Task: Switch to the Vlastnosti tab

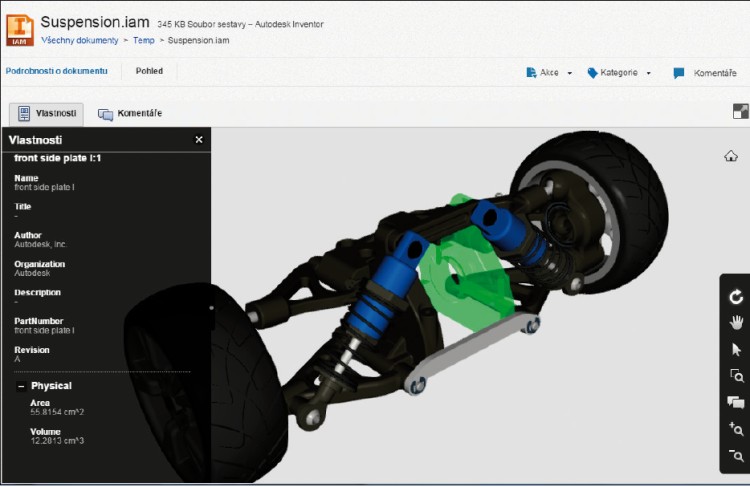Action: pos(46,114)
